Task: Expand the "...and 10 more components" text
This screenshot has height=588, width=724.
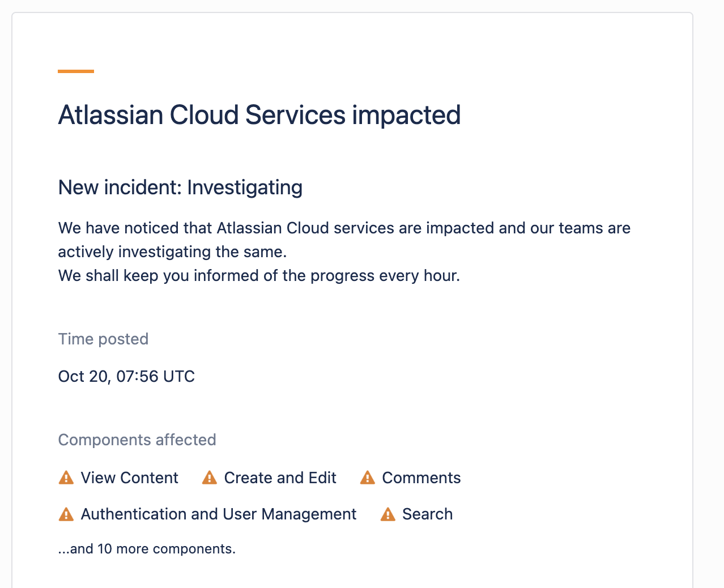Action: (x=147, y=549)
